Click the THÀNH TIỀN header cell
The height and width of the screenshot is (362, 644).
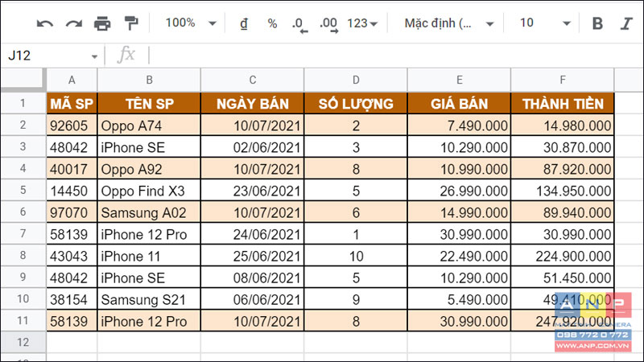[563, 104]
